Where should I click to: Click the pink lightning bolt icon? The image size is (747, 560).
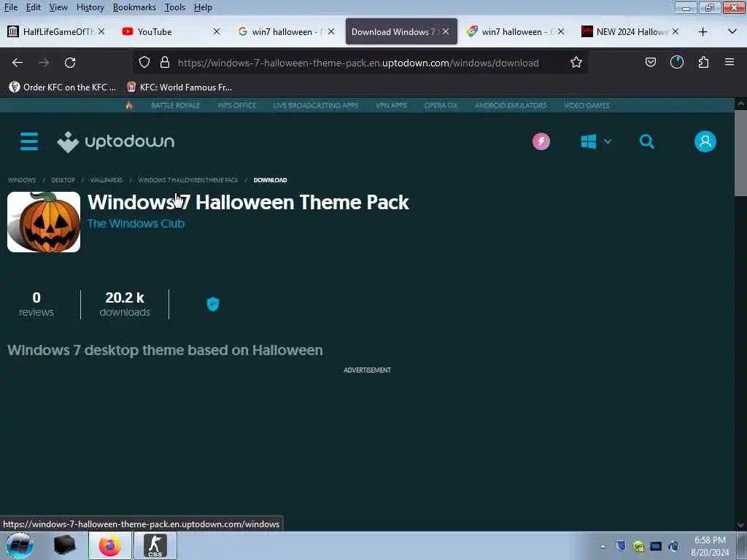[x=541, y=141]
